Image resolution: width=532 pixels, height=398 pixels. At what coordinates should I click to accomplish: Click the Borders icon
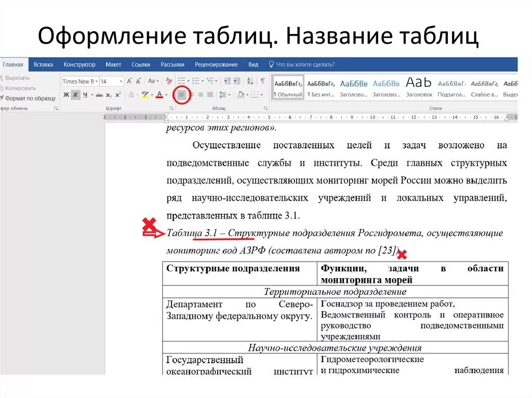click(255, 94)
